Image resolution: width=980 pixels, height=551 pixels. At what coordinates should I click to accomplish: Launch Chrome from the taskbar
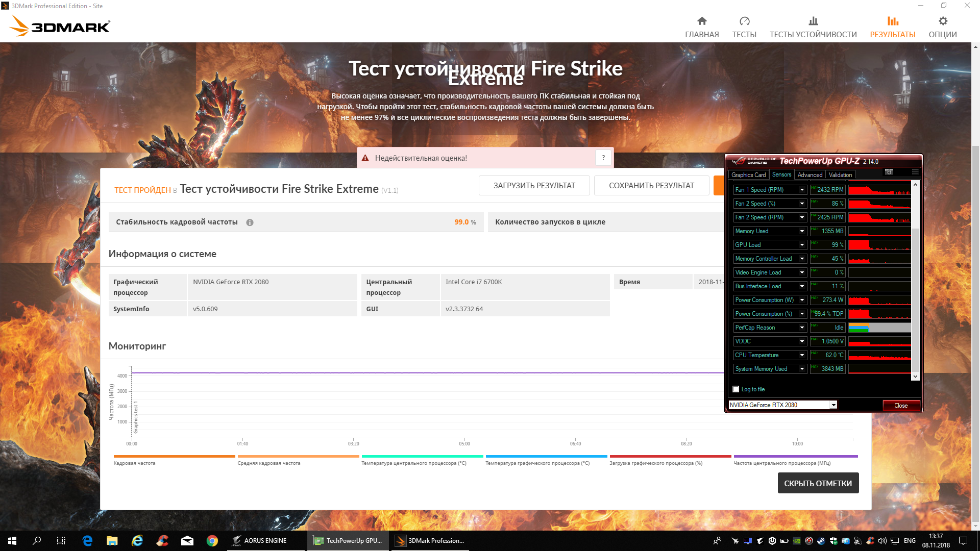pyautogui.click(x=212, y=541)
